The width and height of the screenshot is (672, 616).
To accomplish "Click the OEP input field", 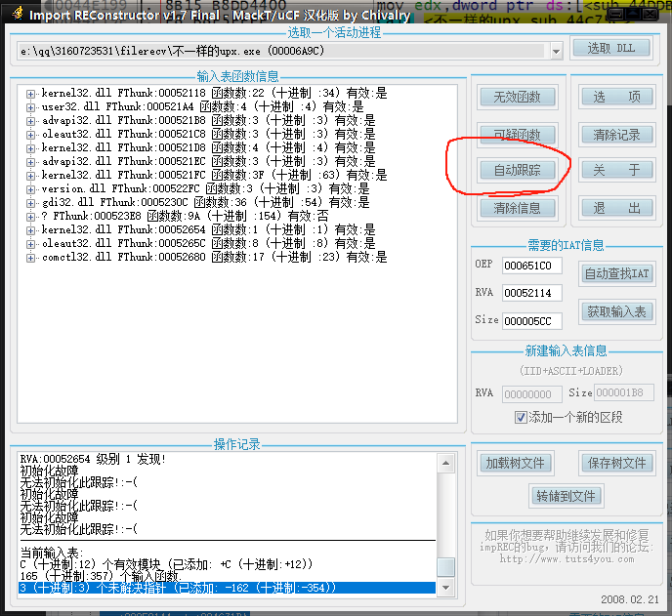I will point(532,267).
